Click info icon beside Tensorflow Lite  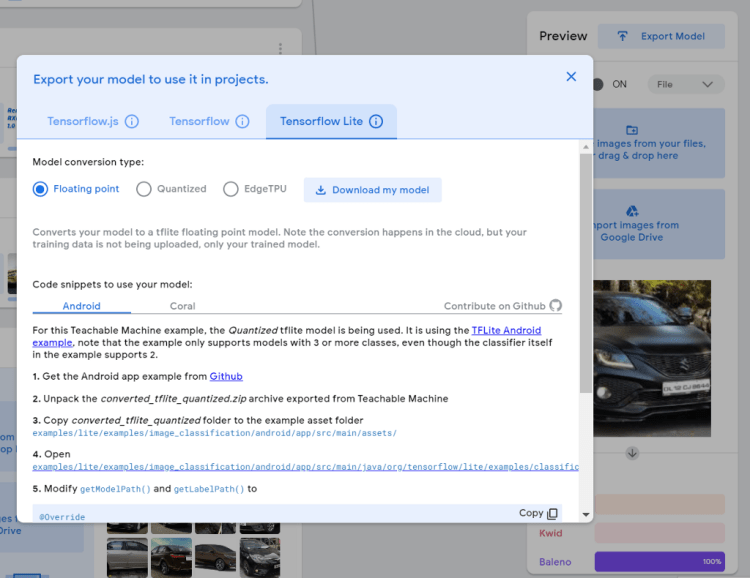(376, 122)
